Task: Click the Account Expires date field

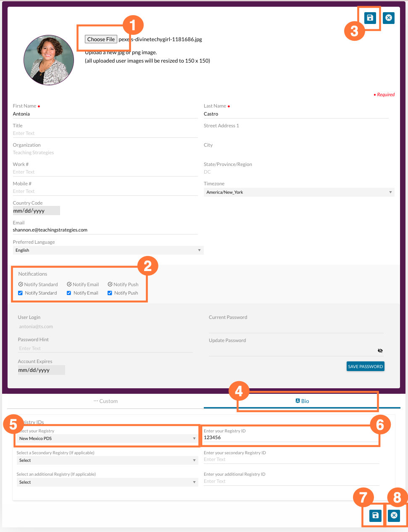Action: point(41,370)
